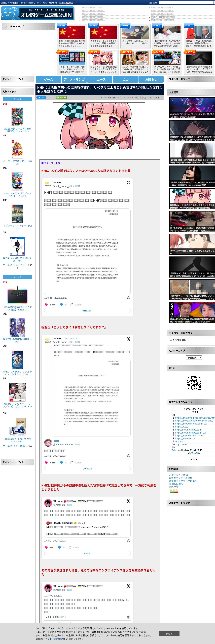Open the はてなブックマークに追加 link

(183, 481)
